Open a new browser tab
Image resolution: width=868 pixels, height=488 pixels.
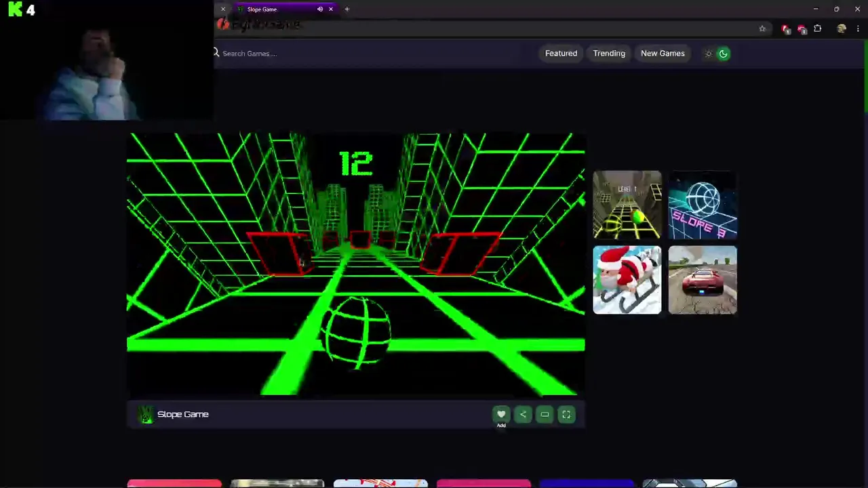pos(347,9)
